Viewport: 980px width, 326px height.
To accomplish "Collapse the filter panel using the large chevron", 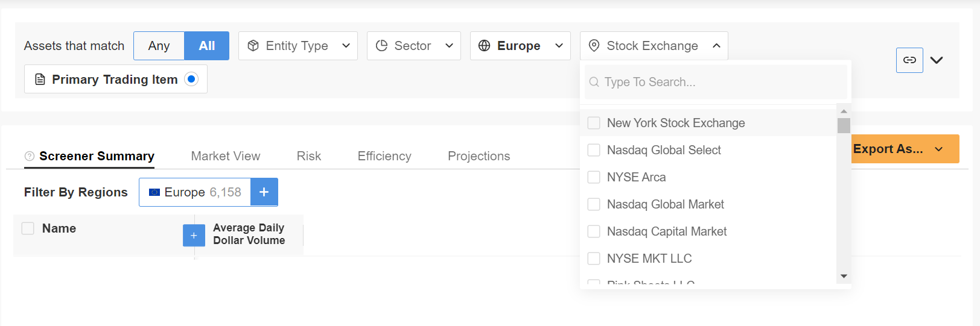I will click(937, 60).
